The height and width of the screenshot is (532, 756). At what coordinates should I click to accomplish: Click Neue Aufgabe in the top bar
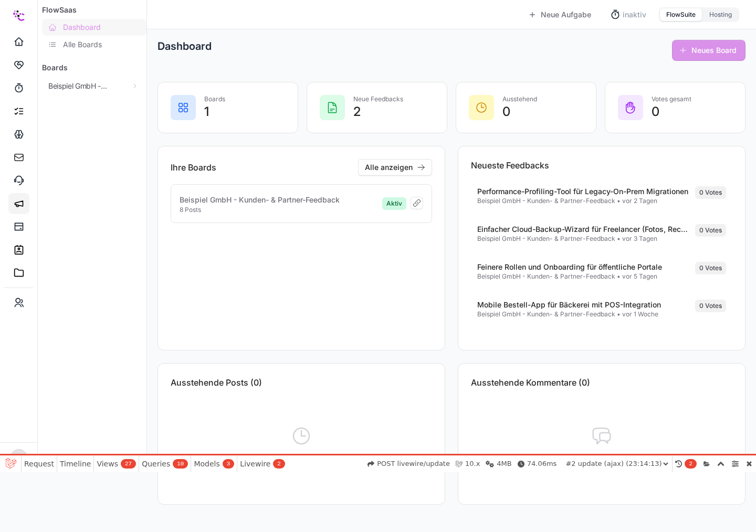coord(560,15)
